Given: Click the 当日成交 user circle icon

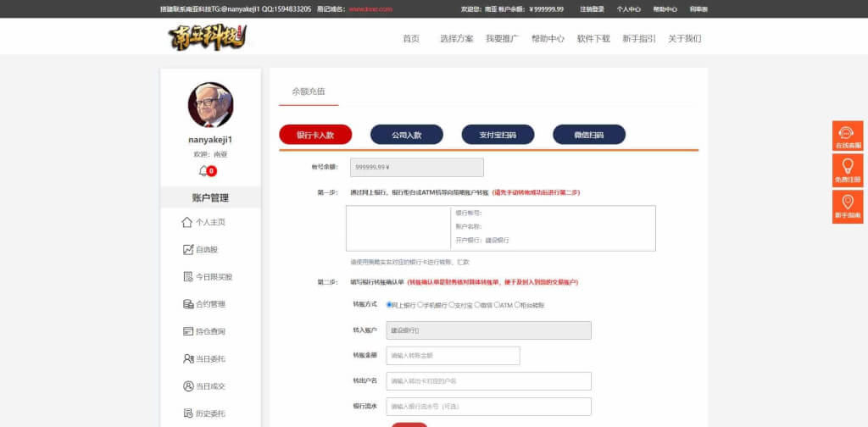Looking at the screenshot, I should click(188, 386).
